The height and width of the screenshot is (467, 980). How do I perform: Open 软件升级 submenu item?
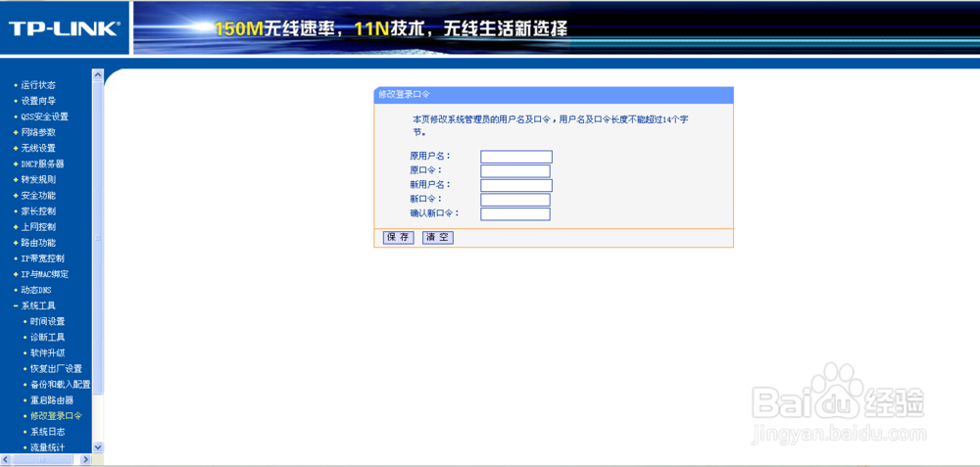pyautogui.click(x=47, y=353)
